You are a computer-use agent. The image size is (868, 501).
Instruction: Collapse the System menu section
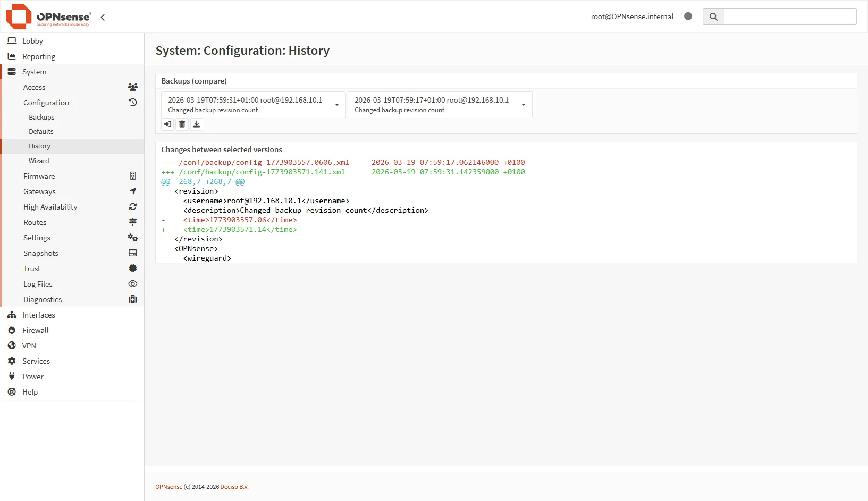click(35, 72)
